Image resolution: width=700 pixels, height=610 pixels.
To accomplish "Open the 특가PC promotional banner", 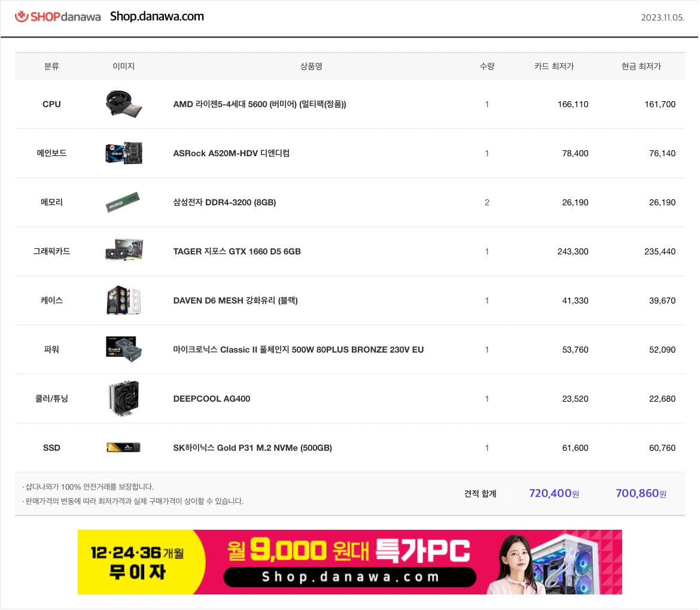I will (x=350, y=562).
